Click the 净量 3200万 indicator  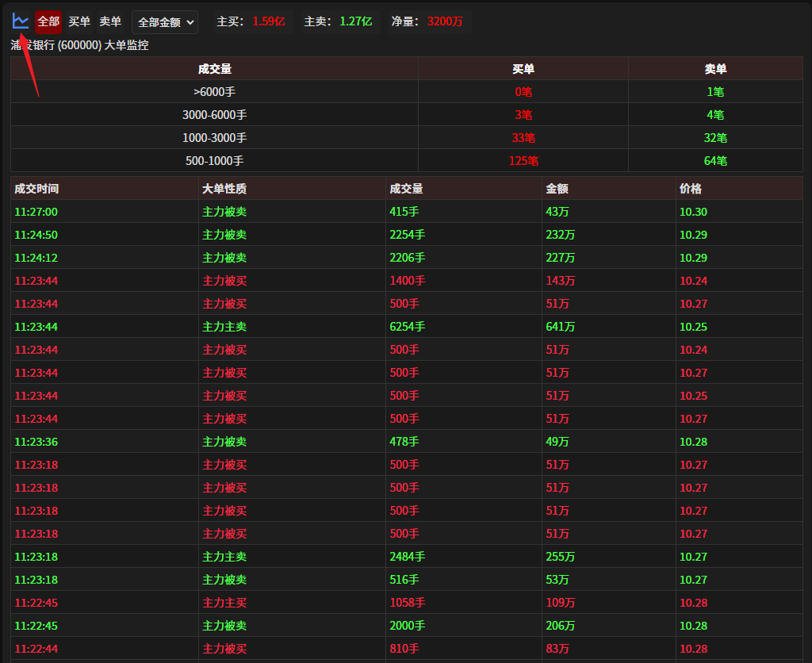427,21
